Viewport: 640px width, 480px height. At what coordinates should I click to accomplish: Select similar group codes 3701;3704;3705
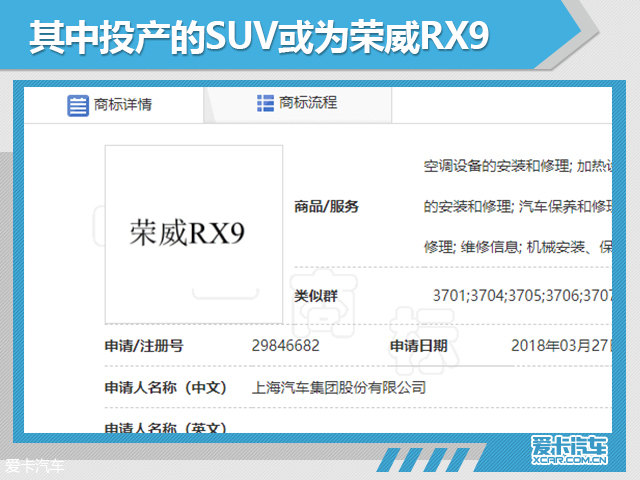tap(488, 296)
